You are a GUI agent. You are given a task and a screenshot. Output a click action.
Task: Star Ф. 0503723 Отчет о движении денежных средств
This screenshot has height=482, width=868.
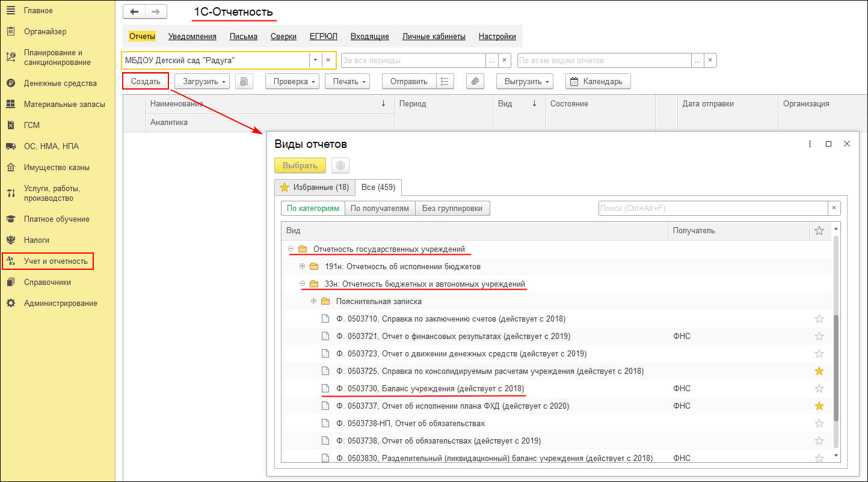(x=819, y=354)
